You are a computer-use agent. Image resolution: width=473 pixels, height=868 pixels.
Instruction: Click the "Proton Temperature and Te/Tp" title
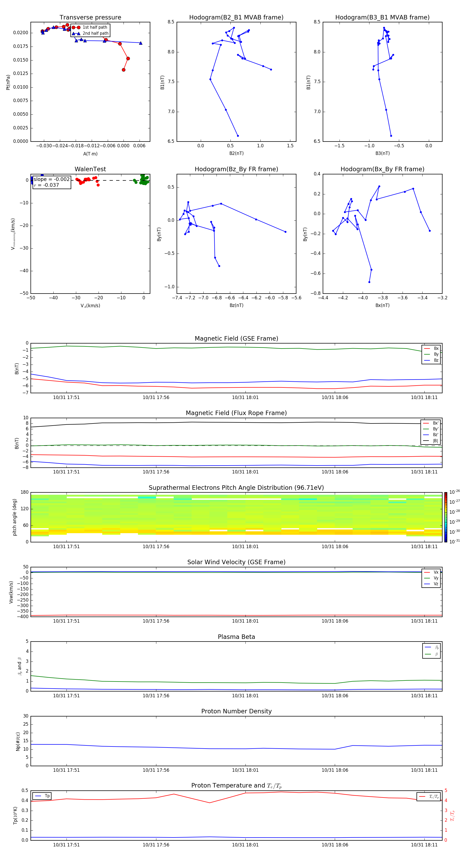(236, 786)
